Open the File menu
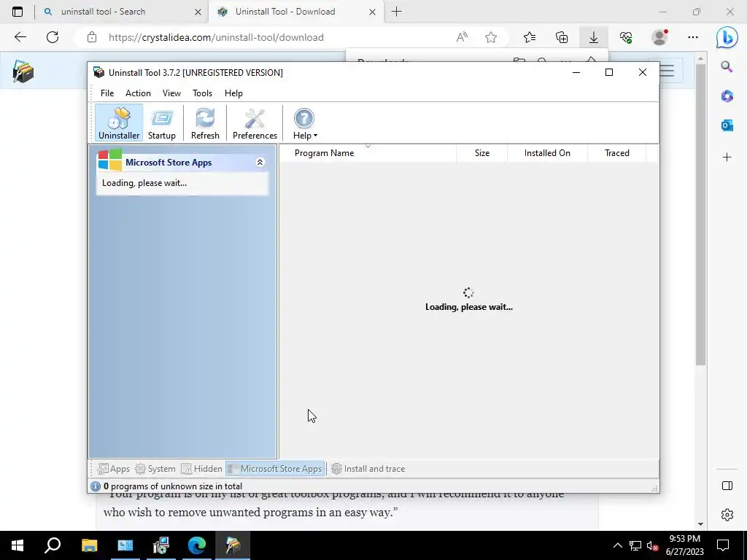The height and width of the screenshot is (560, 747). click(107, 93)
